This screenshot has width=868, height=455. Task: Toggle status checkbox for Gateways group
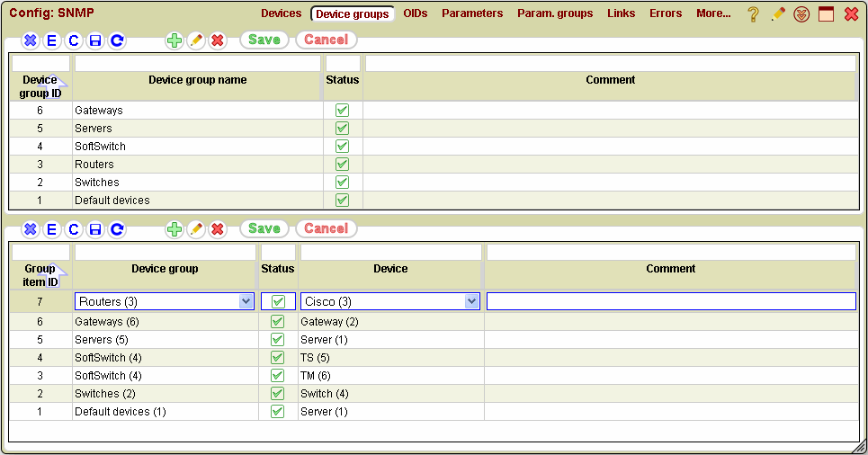click(x=342, y=110)
